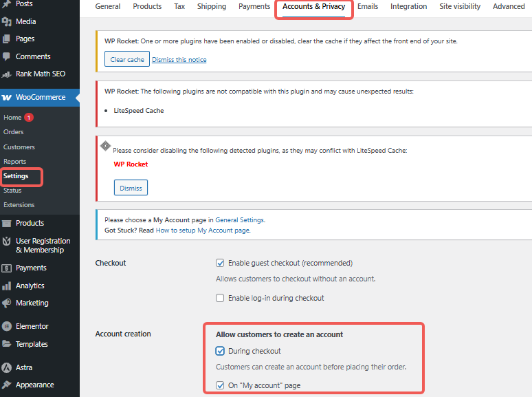532x397 pixels.
Task: Click the Dismiss this notice link
Action: pos(179,60)
